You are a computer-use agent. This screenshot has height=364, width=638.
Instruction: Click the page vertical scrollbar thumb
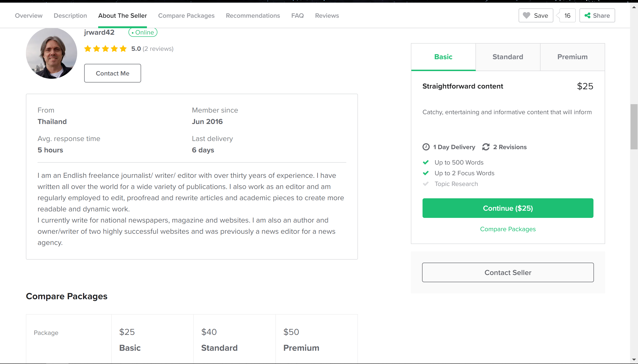pyautogui.click(x=634, y=127)
